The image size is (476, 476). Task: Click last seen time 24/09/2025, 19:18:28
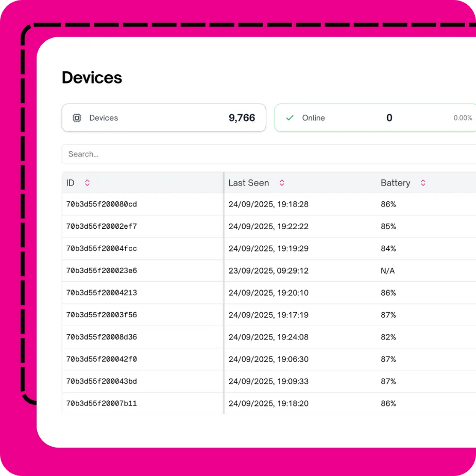(268, 205)
